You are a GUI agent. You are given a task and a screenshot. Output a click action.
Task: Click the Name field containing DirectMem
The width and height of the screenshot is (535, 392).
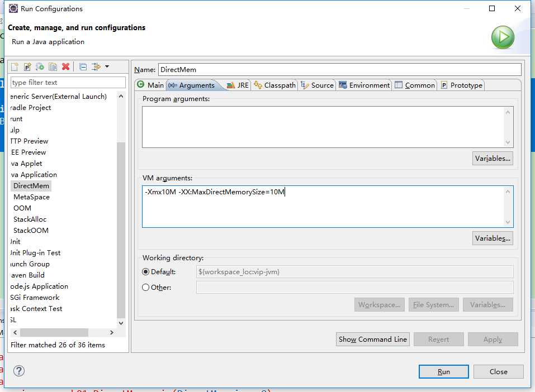pyautogui.click(x=339, y=70)
